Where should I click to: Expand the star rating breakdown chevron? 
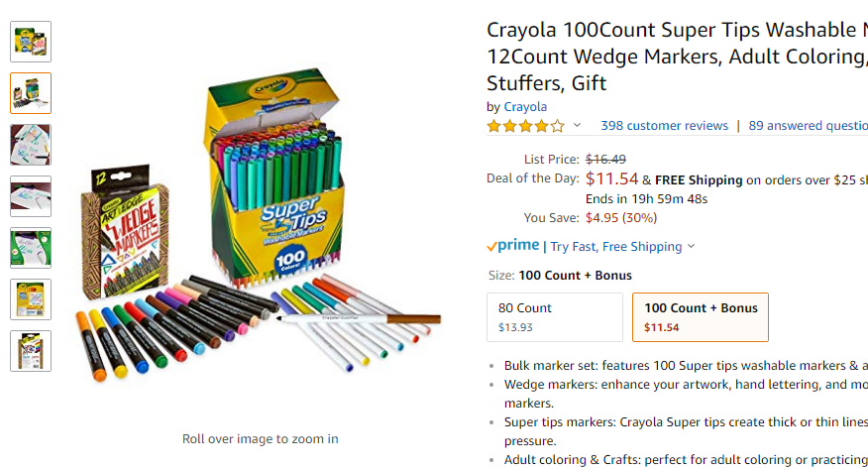click(x=577, y=125)
